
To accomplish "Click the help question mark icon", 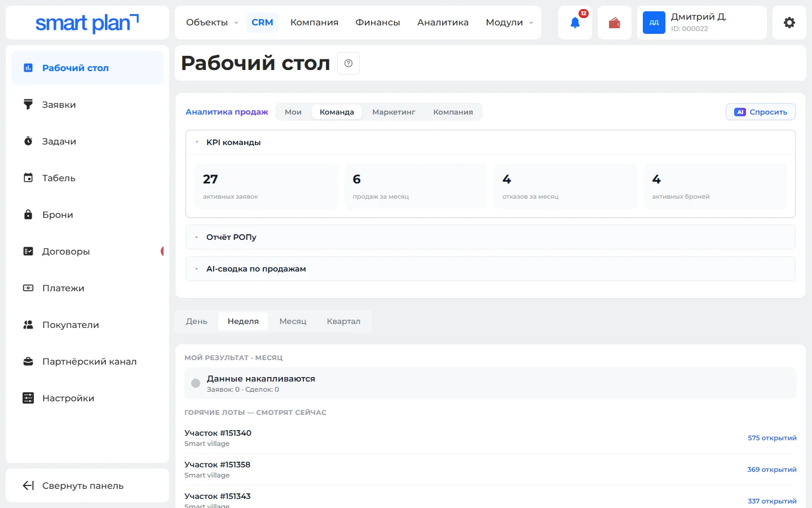I will coord(348,63).
